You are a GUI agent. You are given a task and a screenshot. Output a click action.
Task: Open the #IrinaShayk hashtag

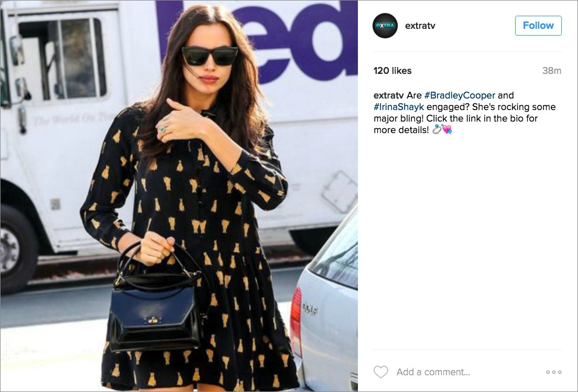click(x=398, y=106)
